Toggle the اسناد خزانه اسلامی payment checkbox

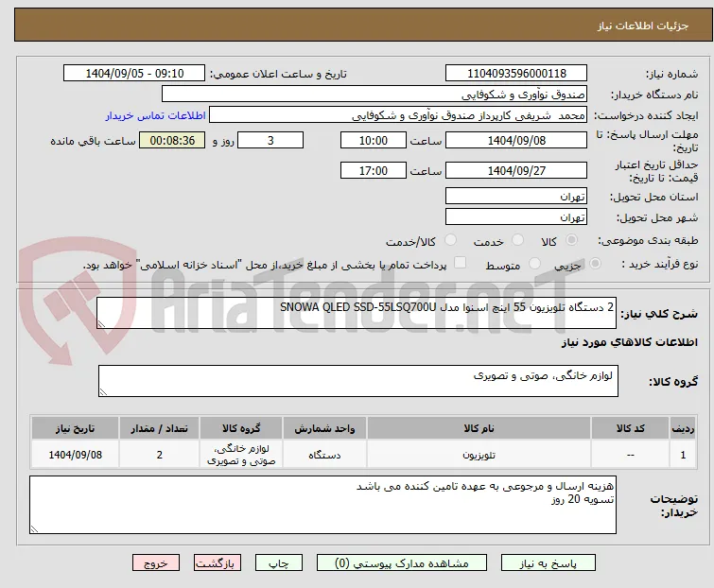click(461, 263)
